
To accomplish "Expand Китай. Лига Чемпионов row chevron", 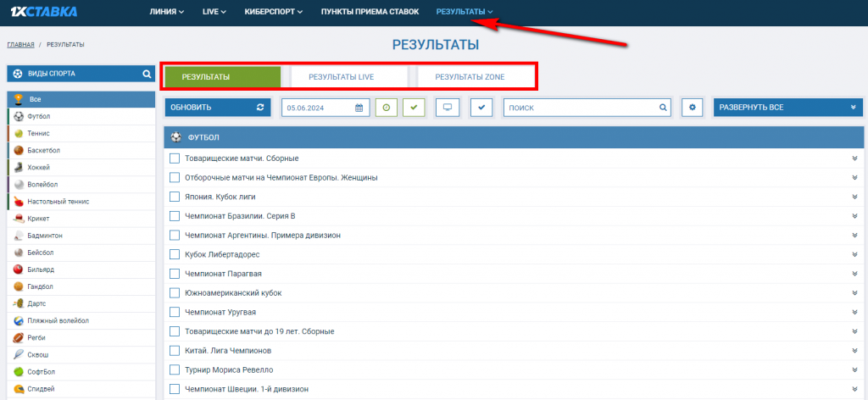I will click(854, 351).
